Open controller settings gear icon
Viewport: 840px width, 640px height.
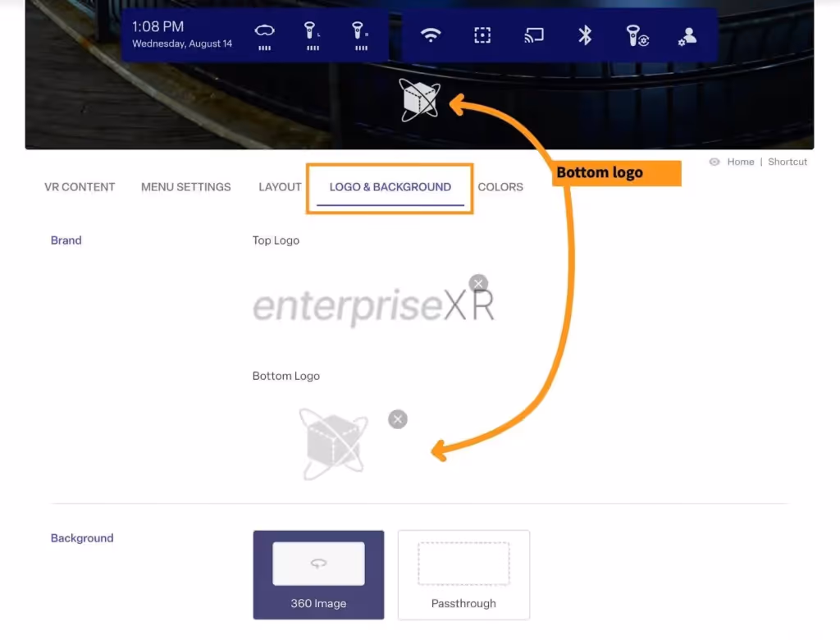point(637,36)
